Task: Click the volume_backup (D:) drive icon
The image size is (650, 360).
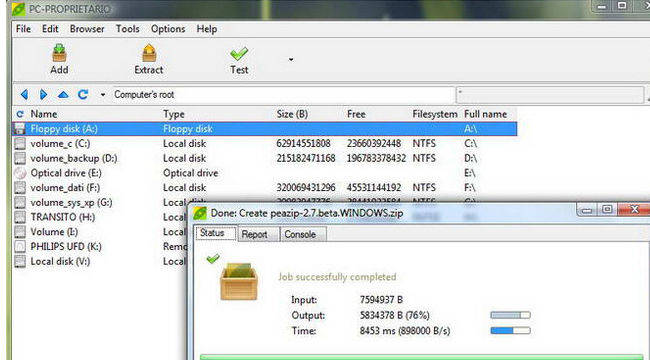Action: 20,158
